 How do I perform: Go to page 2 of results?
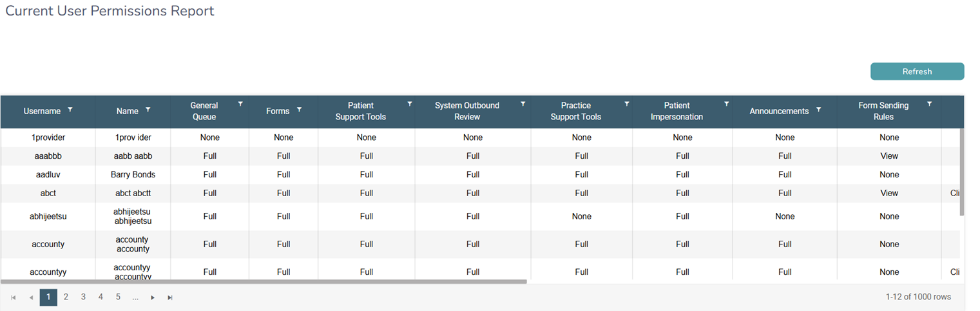(66, 297)
